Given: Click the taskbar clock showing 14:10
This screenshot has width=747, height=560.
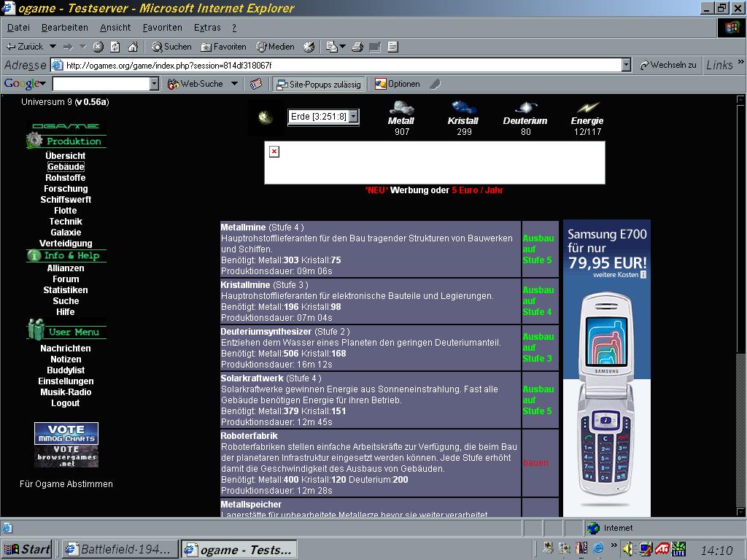Looking at the screenshot, I should tap(716, 551).
